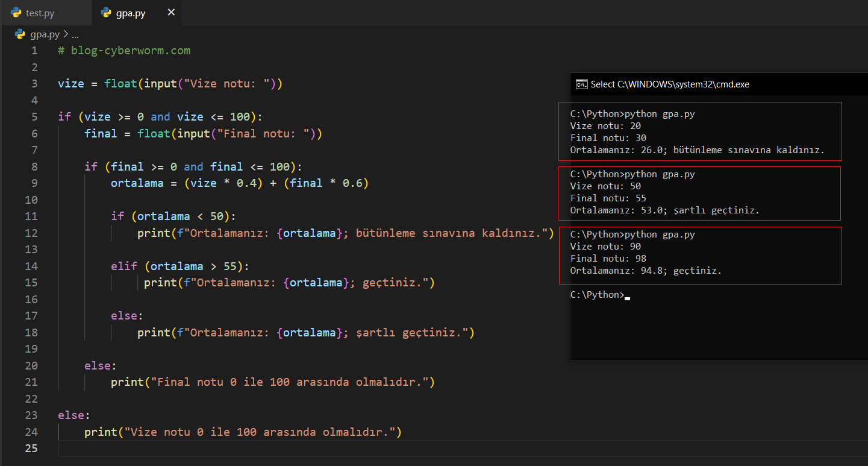Open the gpa.py breadcrumb item

coord(45,34)
